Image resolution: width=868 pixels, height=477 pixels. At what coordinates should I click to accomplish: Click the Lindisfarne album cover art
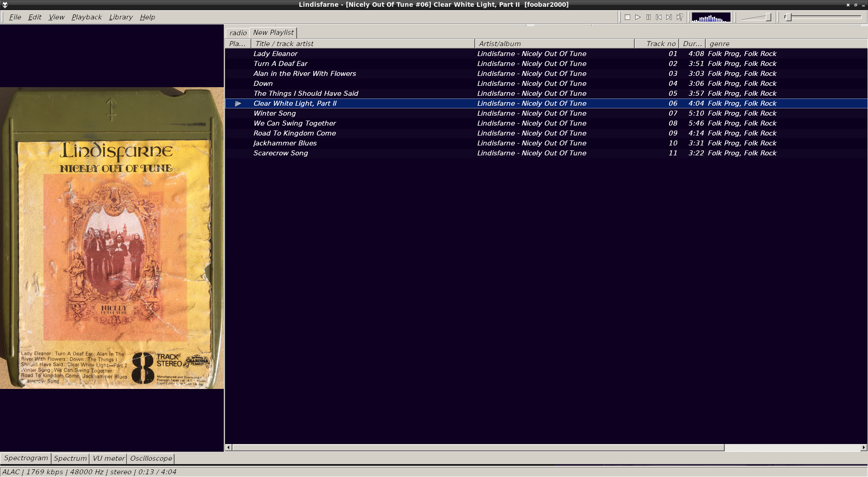pyautogui.click(x=112, y=238)
